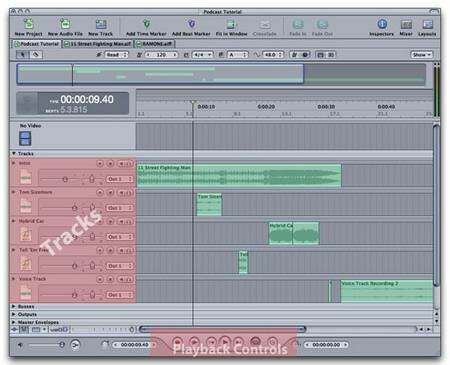Switch to the RAMONE.aiff tab
The width and height of the screenshot is (450, 365).
[x=154, y=44]
